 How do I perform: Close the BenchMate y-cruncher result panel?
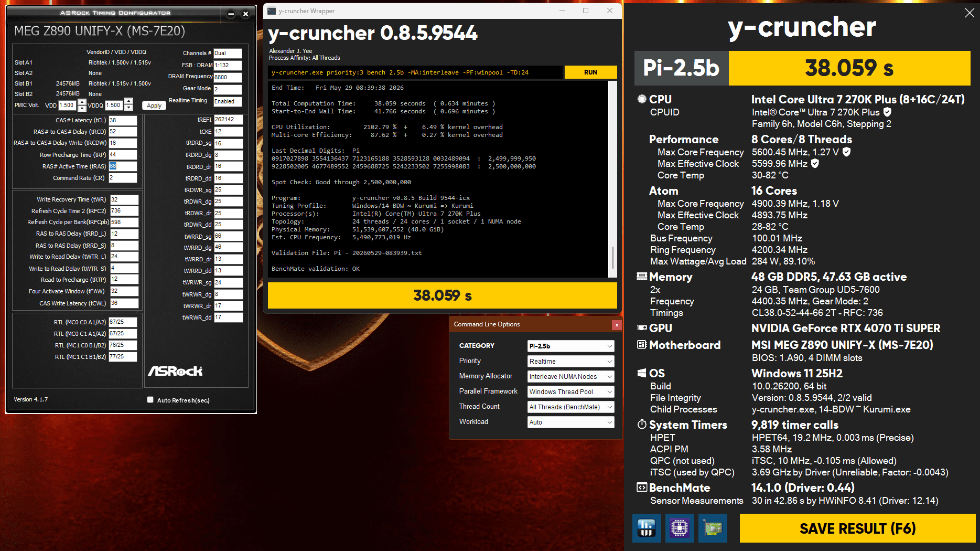point(970,13)
